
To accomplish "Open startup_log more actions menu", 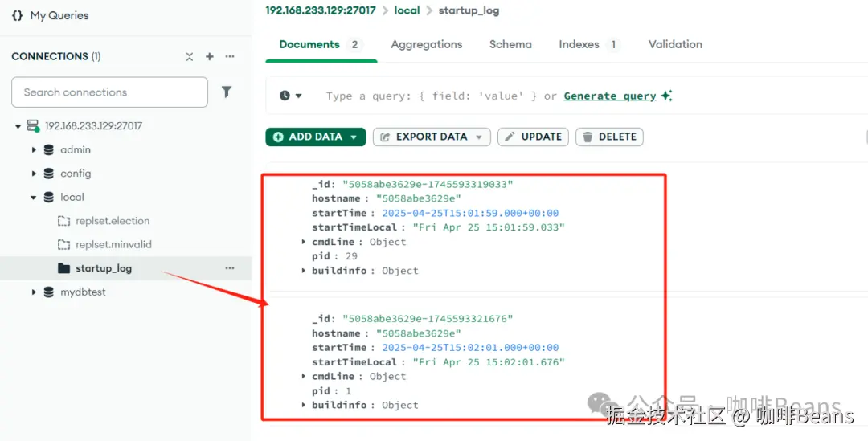I will point(230,268).
